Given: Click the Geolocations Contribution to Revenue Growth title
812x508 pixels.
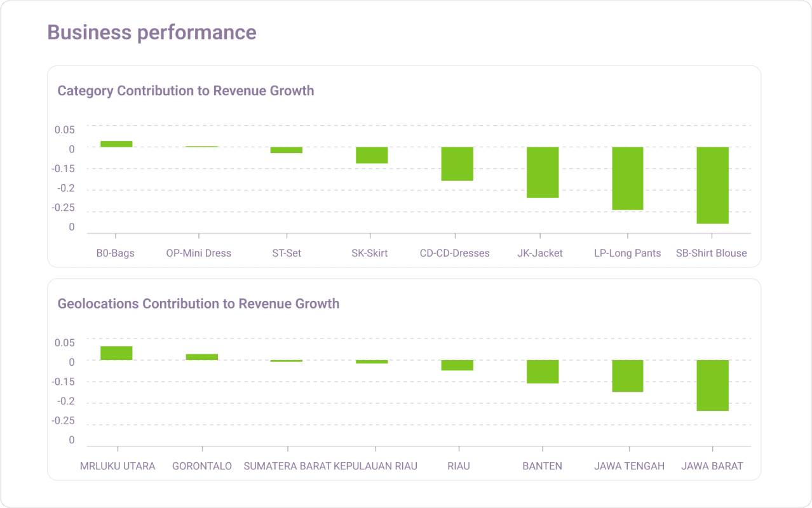Looking at the screenshot, I should coord(199,304).
